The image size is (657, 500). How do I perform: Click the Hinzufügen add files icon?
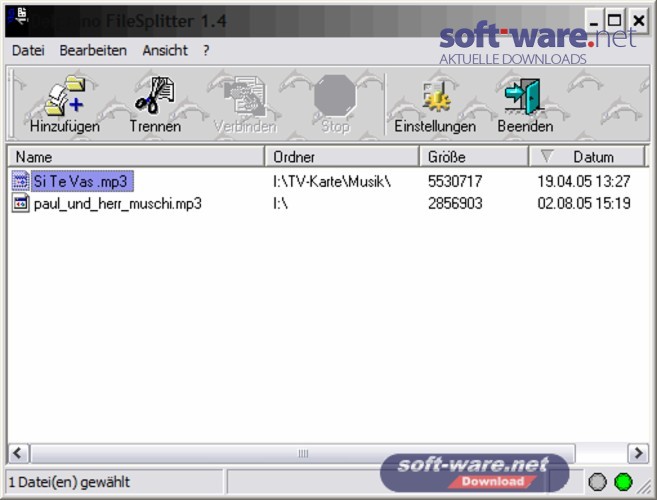[x=65, y=96]
